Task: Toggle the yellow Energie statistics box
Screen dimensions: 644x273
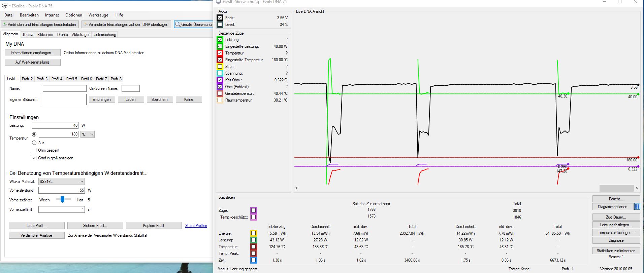Action: [x=253, y=233]
